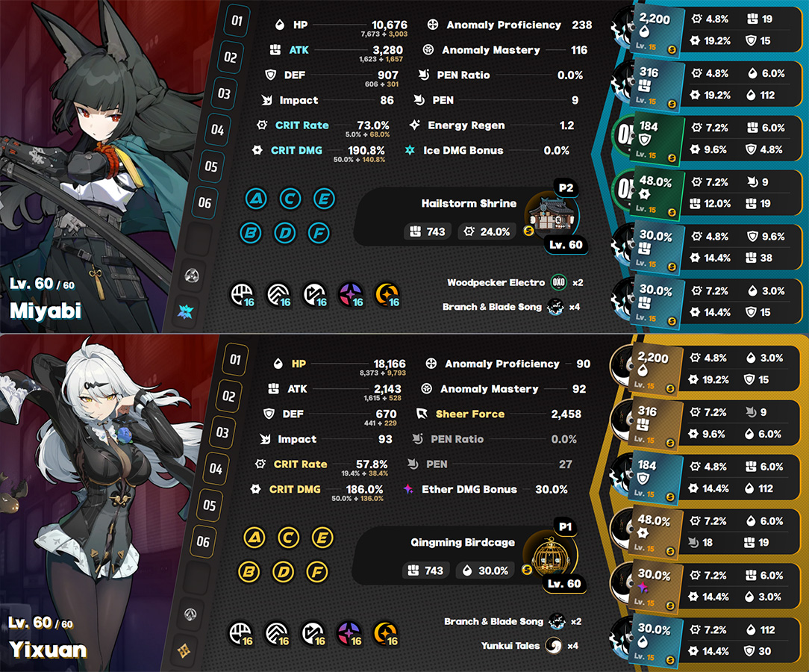
Task: Select Yixuan's mindscape slot 06
Action: pos(203,541)
